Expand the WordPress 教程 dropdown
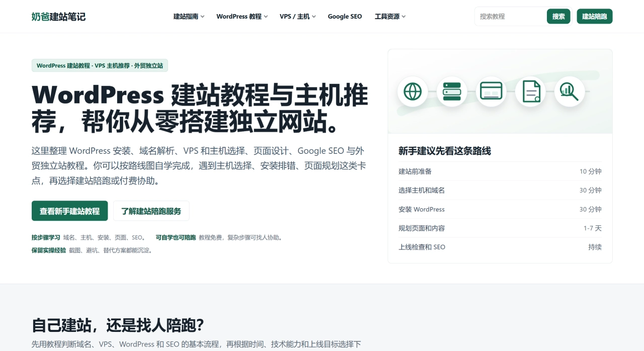The image size is (644, 351). point(242,17)
